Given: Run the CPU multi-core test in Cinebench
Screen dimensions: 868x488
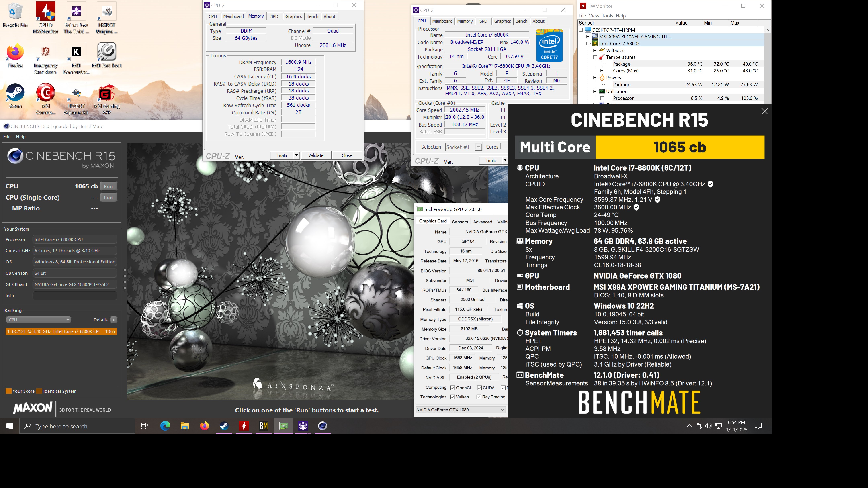Looking at the screenshot, I should tap(108, 186).
